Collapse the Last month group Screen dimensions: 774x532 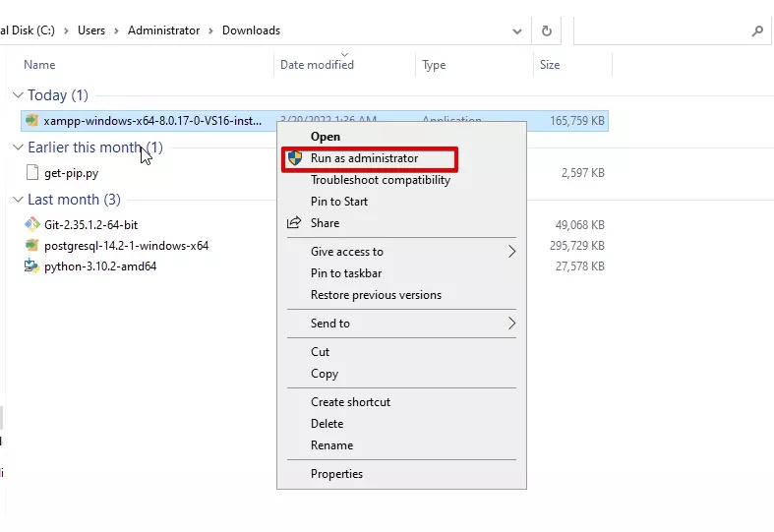(18, 200)
